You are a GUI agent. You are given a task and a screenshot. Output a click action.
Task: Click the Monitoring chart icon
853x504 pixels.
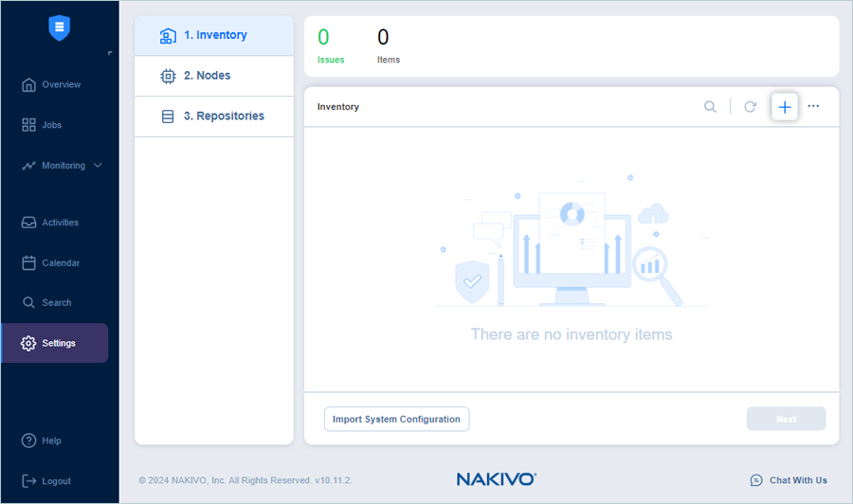[x=28, y=166]
